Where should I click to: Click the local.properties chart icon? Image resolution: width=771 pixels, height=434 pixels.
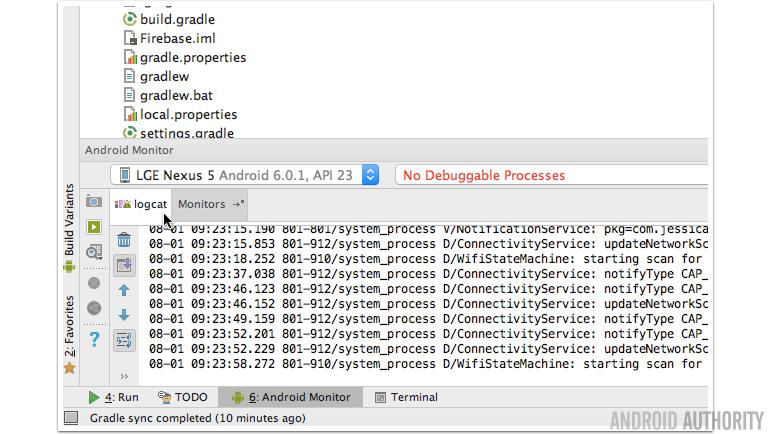(130, 115)
